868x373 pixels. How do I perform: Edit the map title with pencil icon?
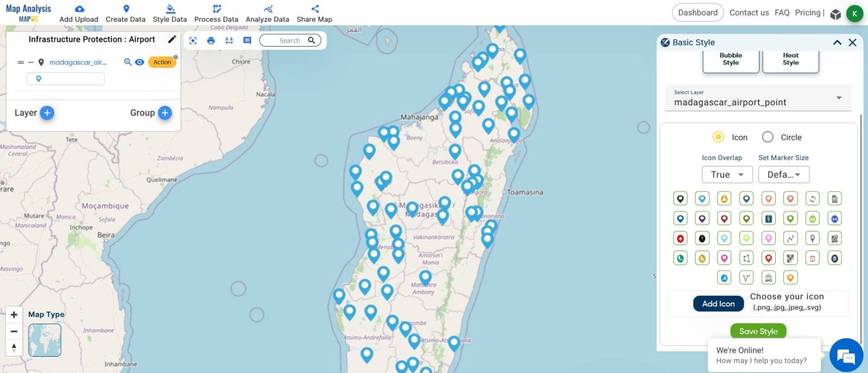tap(172, 39)
